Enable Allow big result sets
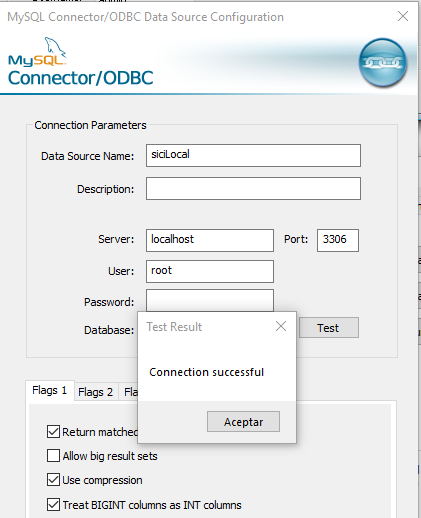Screen dimensions: 421x518 53,456
